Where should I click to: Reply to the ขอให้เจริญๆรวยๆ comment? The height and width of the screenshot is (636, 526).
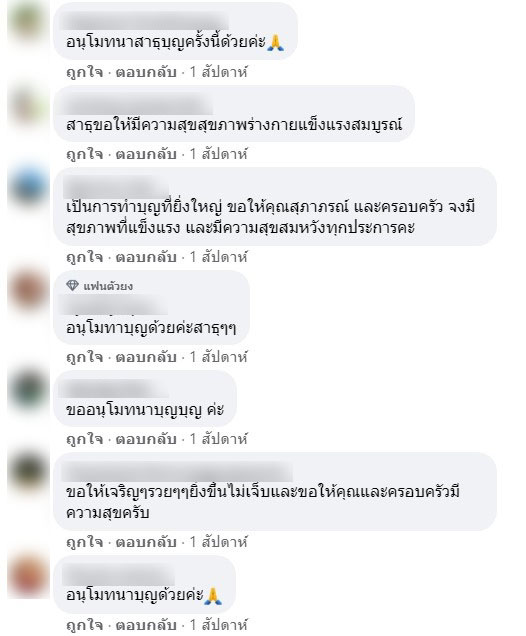pyautogui.click(x=146, y=542)
